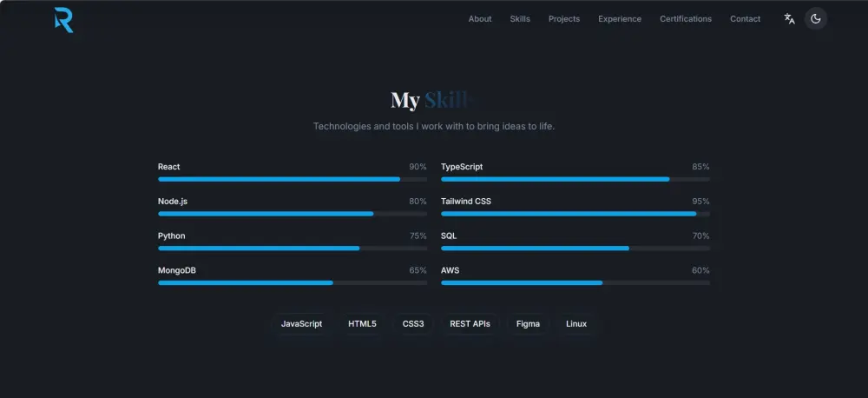Click the 85% value for TypeScript

700,167
